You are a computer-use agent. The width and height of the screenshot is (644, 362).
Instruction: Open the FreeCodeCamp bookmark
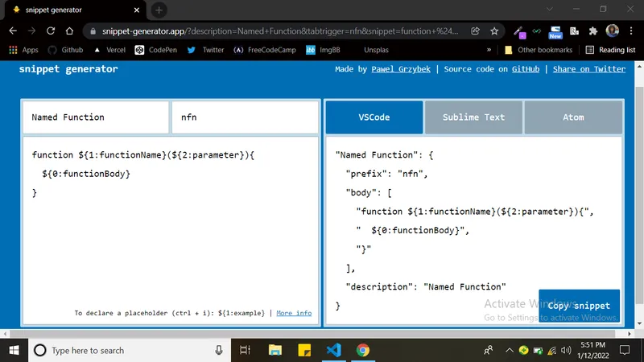coord(265,50)
